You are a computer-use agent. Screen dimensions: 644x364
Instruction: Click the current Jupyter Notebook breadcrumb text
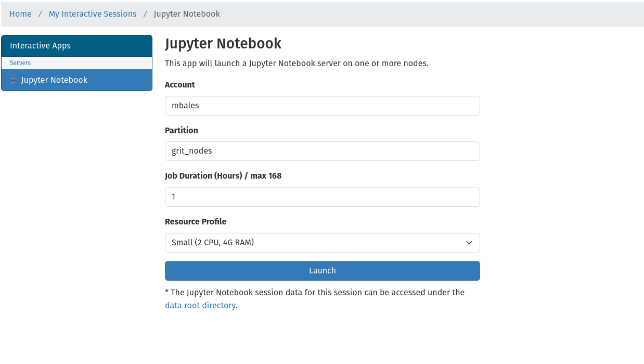point(187,14)
